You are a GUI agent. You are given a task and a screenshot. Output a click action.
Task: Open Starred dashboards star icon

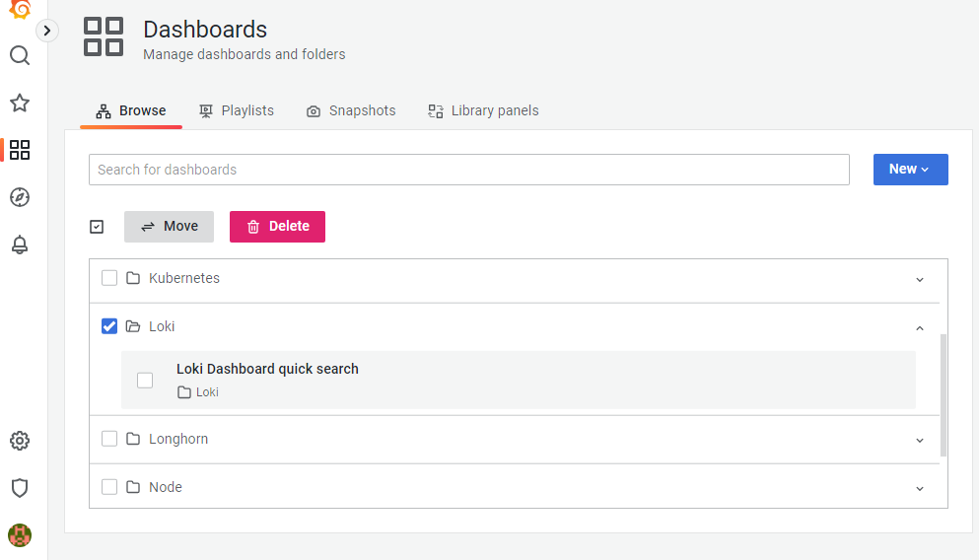20,103
